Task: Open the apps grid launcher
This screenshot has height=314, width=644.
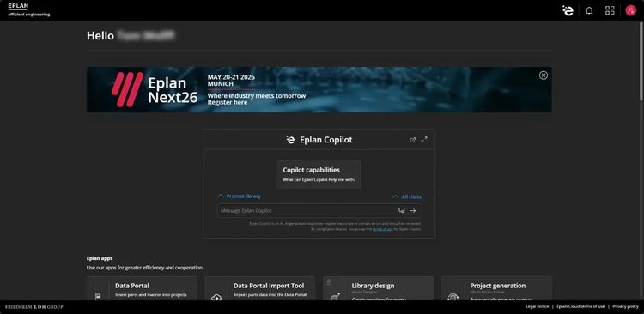Action: click(x=610, y=10)
